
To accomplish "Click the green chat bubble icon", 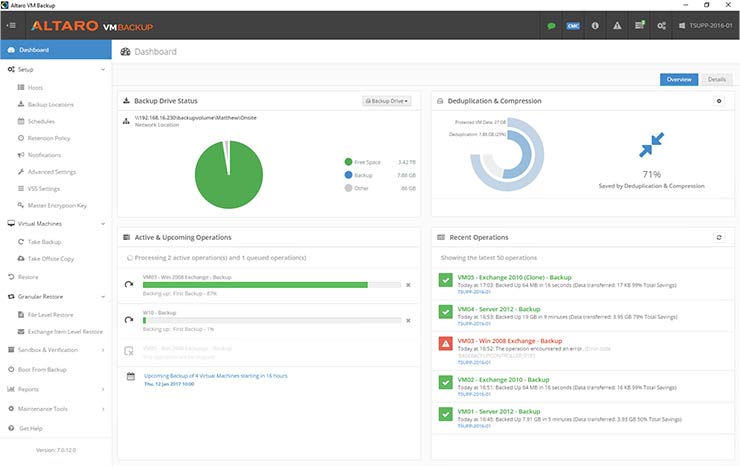I will pos(551,25).
